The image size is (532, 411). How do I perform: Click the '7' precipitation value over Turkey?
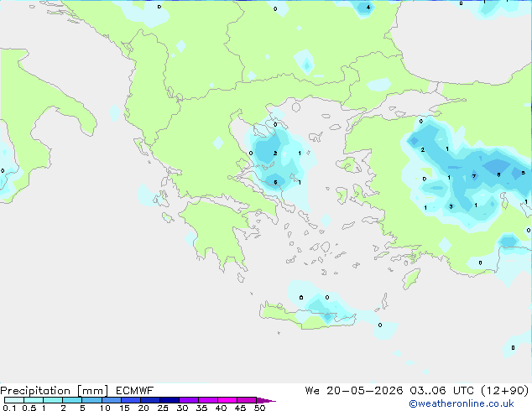pos(474,176)
